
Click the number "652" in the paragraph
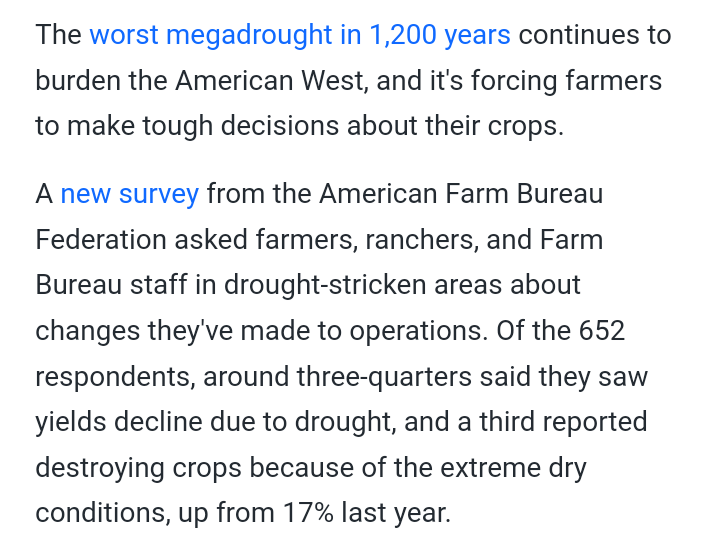tap(602, 330)
